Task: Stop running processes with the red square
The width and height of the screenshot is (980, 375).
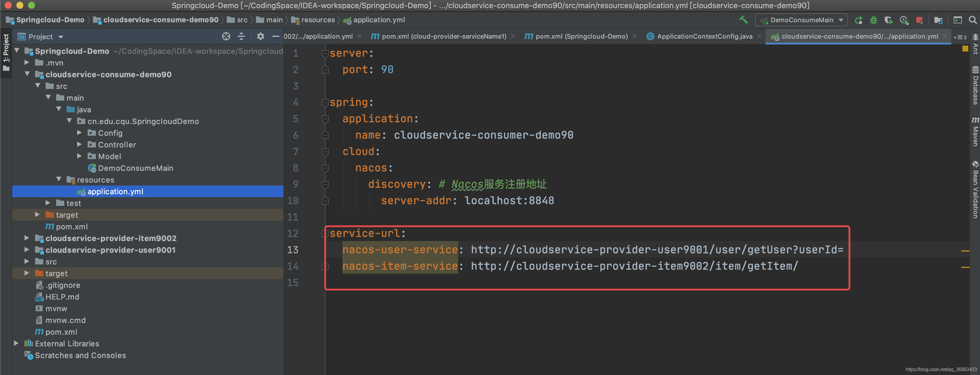Action: [919, 20]
